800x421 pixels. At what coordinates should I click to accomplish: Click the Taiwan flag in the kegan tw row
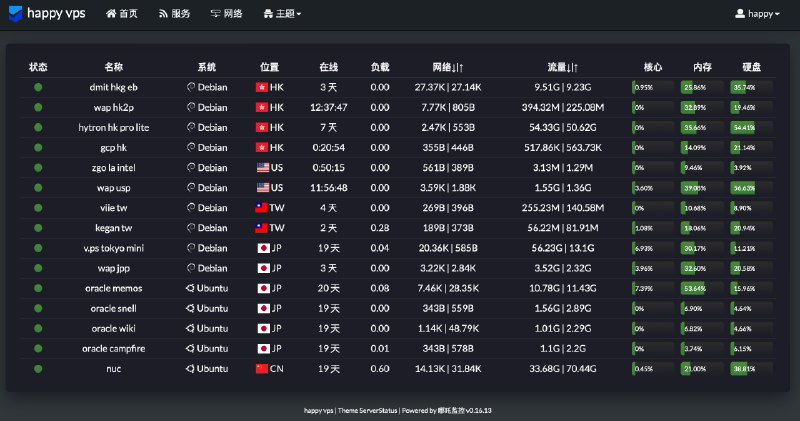[262, 228]
